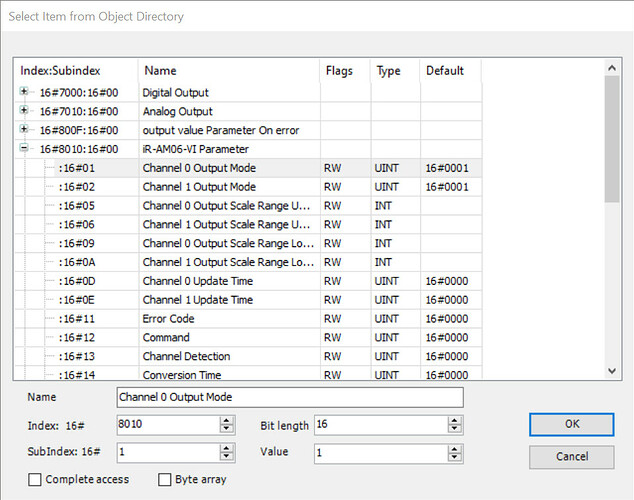
Task: Click the Type column header
Action: (395, 71)
